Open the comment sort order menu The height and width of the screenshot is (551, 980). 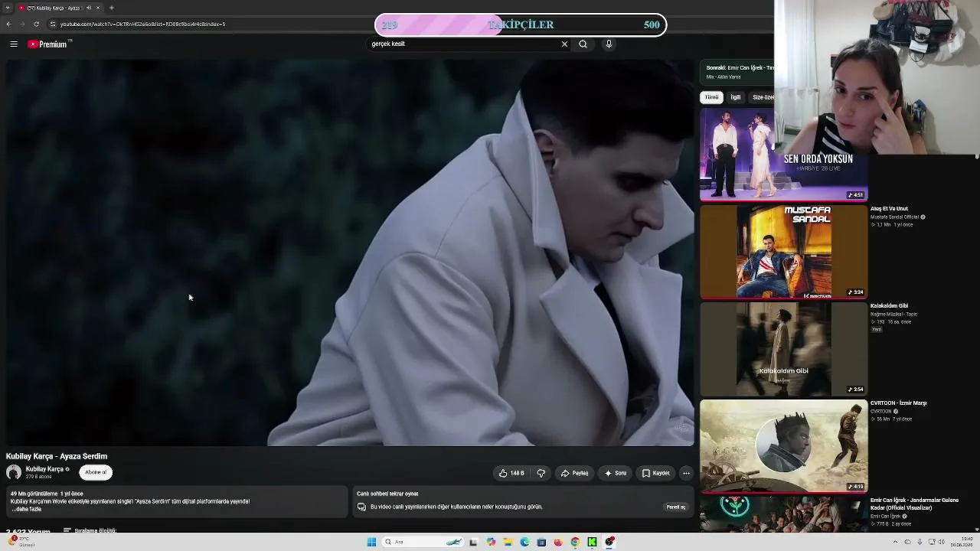(90, 530)
